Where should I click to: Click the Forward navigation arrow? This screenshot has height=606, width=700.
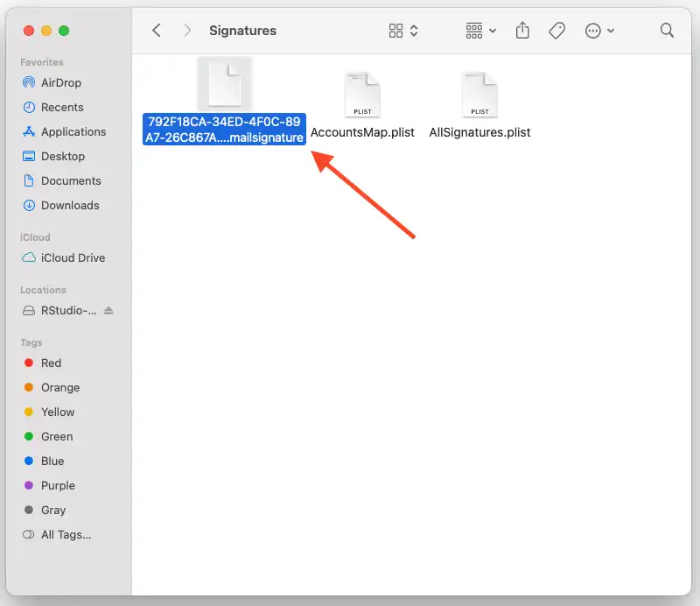click(187, 31)
